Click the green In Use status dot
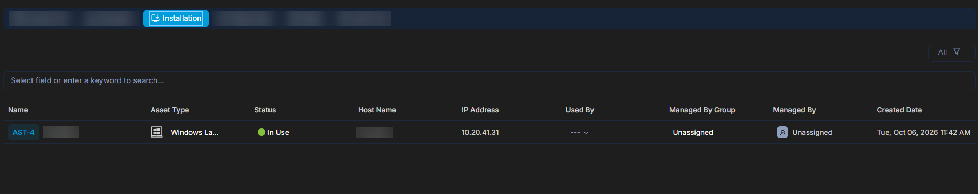Viewport: 980px width, 194px height. coord(262,132)
